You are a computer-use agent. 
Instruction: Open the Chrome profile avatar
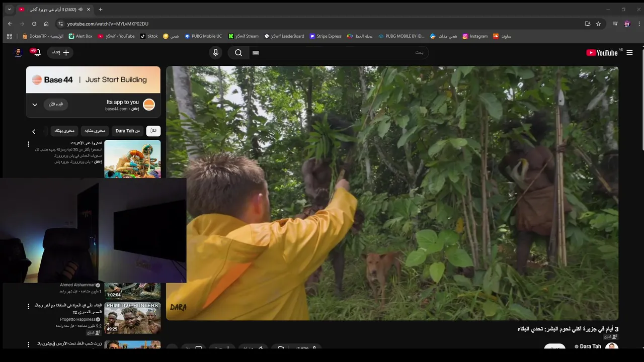point(627,24)
